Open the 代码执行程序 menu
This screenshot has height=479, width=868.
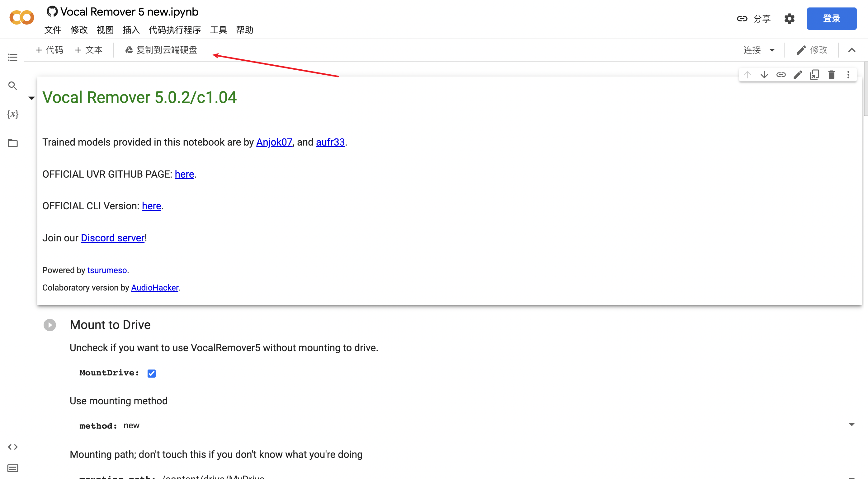click(x=175, y=30)
